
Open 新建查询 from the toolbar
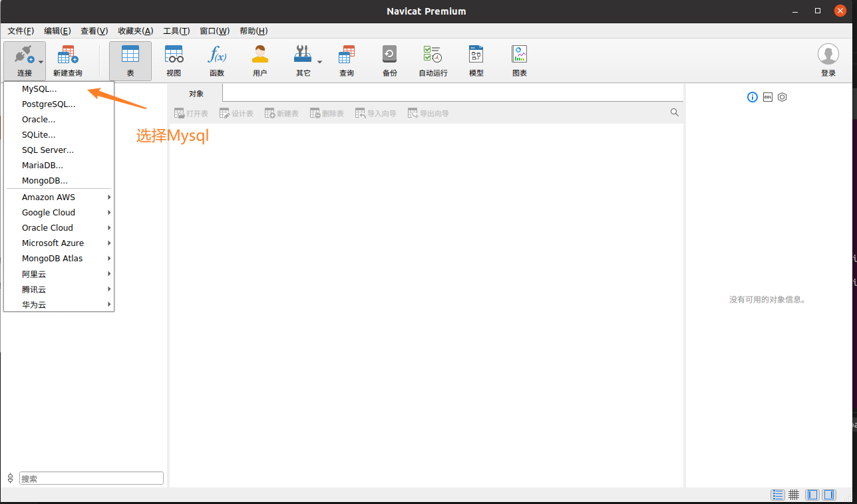click(x=68, y=61)
